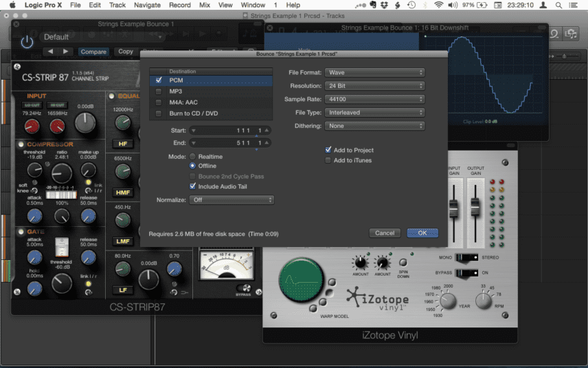Open the File Format dropdown
Screen dimensions: 588x368
(374, 72)
